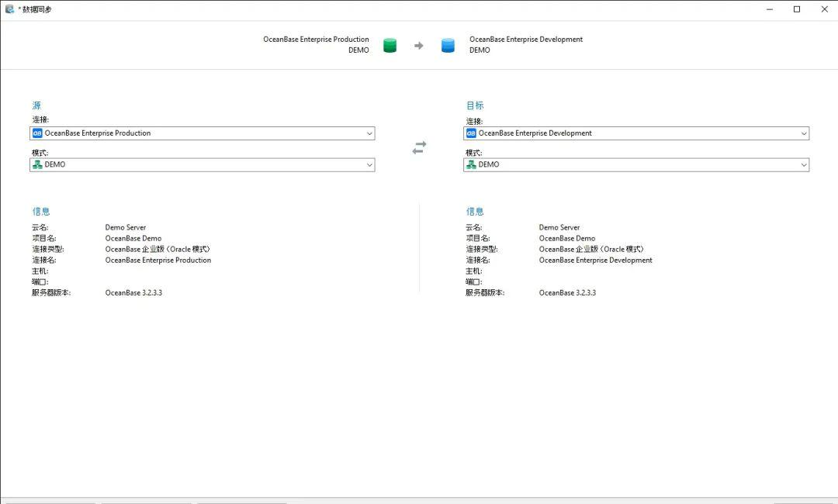Screen dimensions: 838x504
Task: Close the 数据同步 window
Action: 824,9
